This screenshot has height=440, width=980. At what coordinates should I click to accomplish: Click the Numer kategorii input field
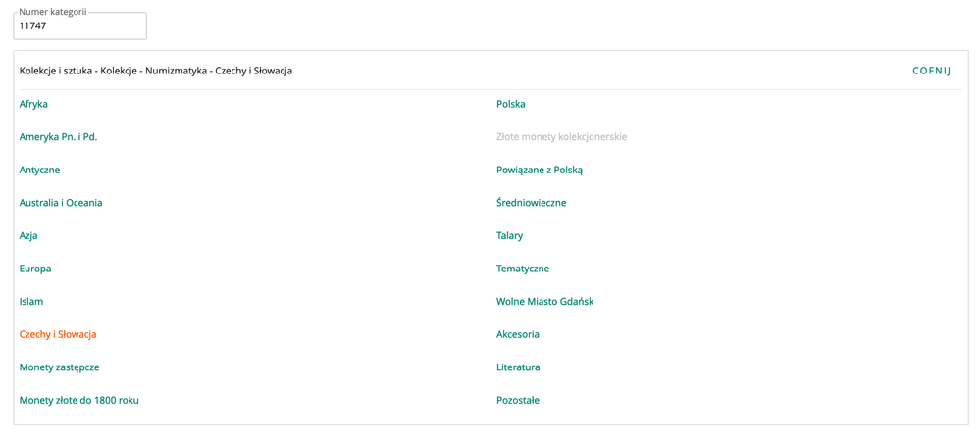[x=79, y=26]
